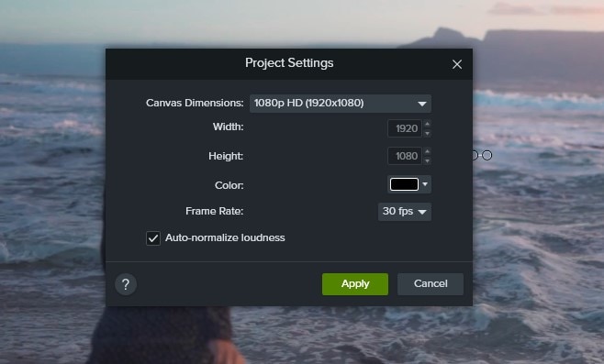Screen dimensions: 604x364
Task: Cancel the project settings changes
Action: pos(431,284)
